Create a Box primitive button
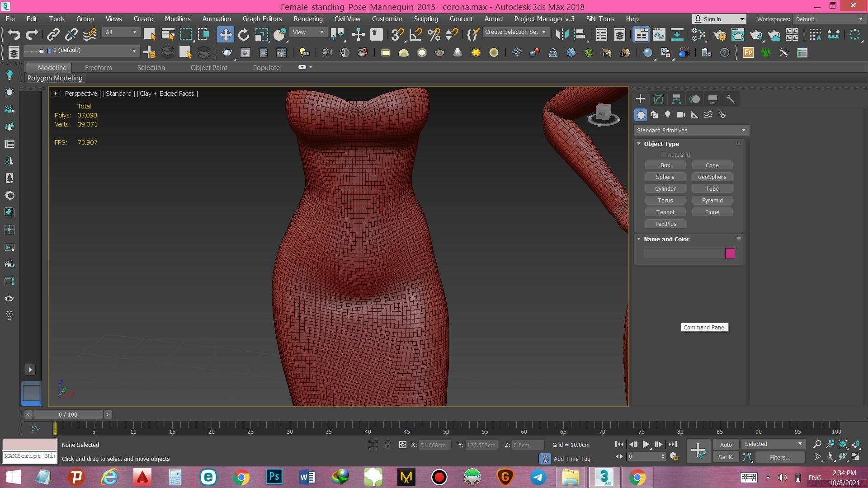 click(665, 165)
